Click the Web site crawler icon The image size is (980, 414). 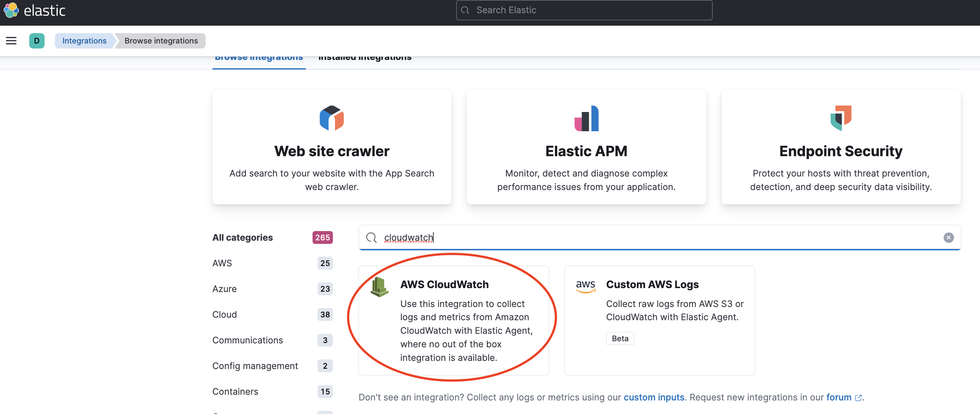[331, 118]
